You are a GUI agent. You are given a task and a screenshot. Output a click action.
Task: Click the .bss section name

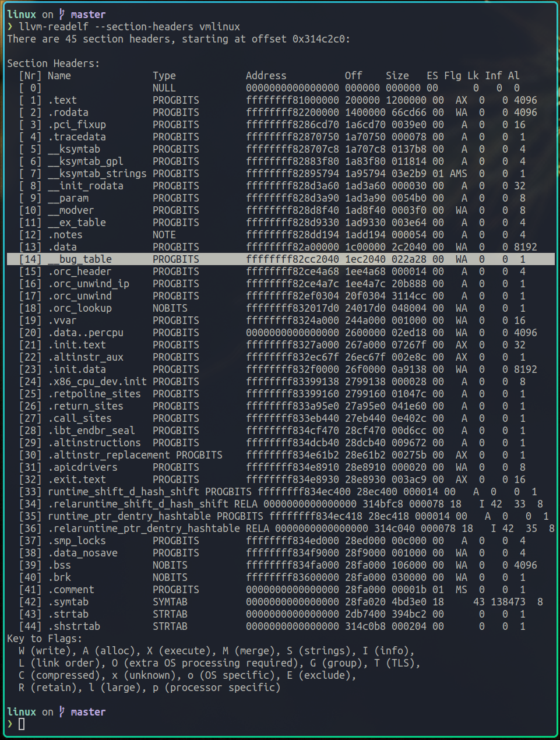59,565
